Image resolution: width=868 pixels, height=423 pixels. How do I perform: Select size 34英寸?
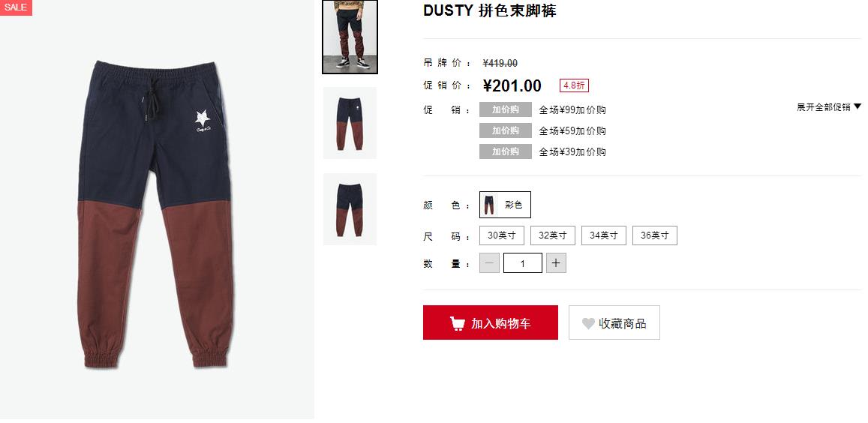pyautogui.click(x=603, y=235)
